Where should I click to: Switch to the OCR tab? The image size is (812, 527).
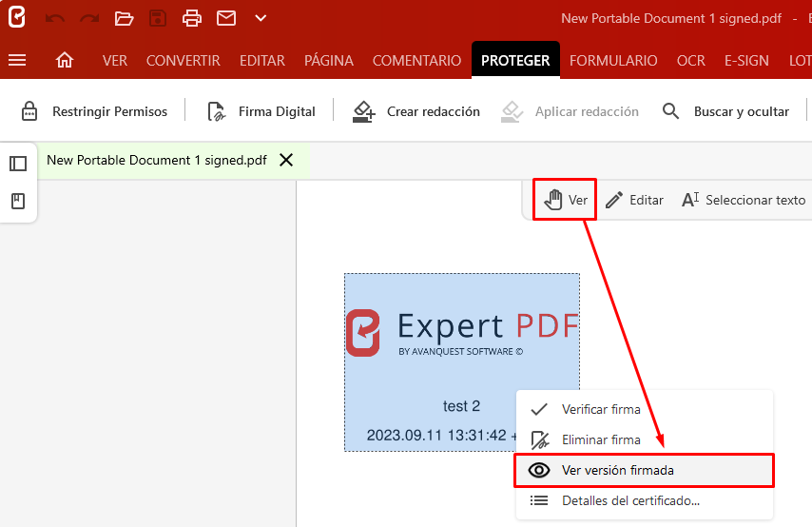click(x=691, y=61)
